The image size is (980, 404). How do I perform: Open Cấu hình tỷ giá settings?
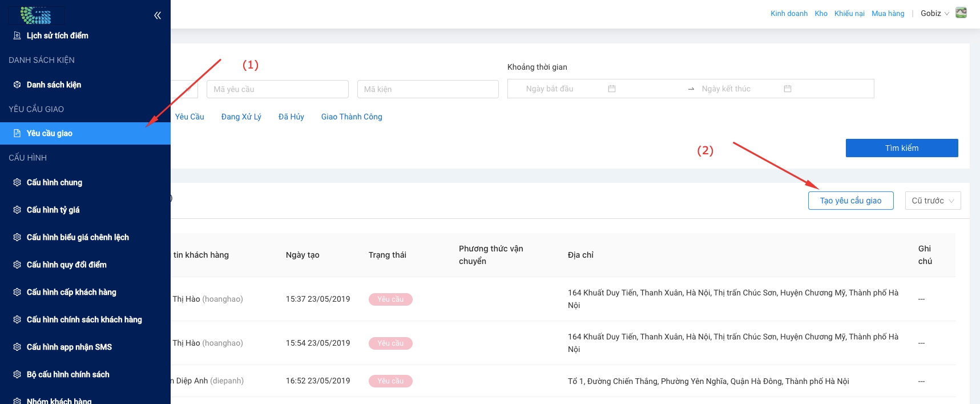click(x=53, y=210)
